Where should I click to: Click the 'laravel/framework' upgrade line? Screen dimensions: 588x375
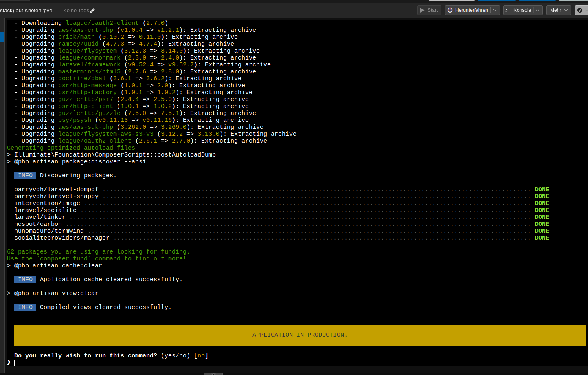click(143, 65)
